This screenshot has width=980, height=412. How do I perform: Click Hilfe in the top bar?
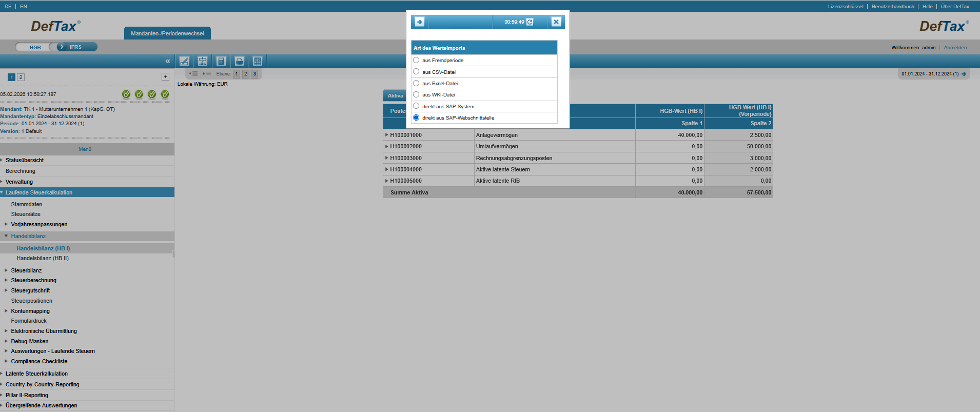tap(928, 7)
